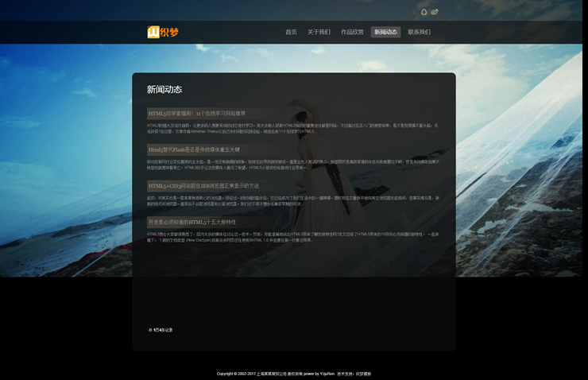Click the pagination record count text
Viewport: 588px width, 380px height.
161,330
